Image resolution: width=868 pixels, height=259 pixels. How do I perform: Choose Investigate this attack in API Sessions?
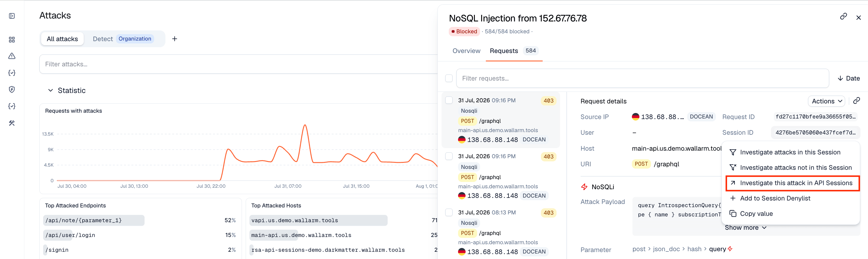[792, 183]
